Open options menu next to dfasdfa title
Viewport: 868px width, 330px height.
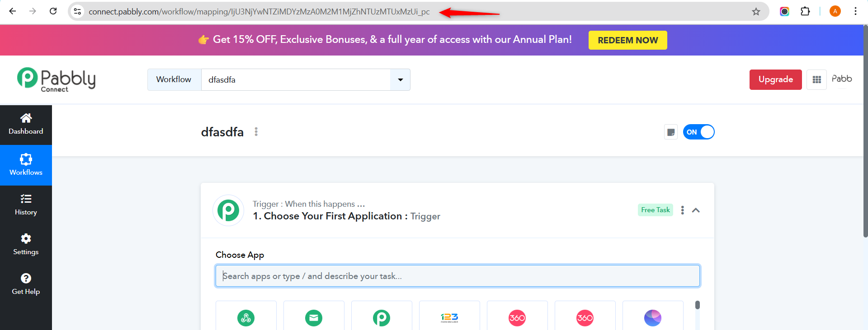[x=256, y=132]
